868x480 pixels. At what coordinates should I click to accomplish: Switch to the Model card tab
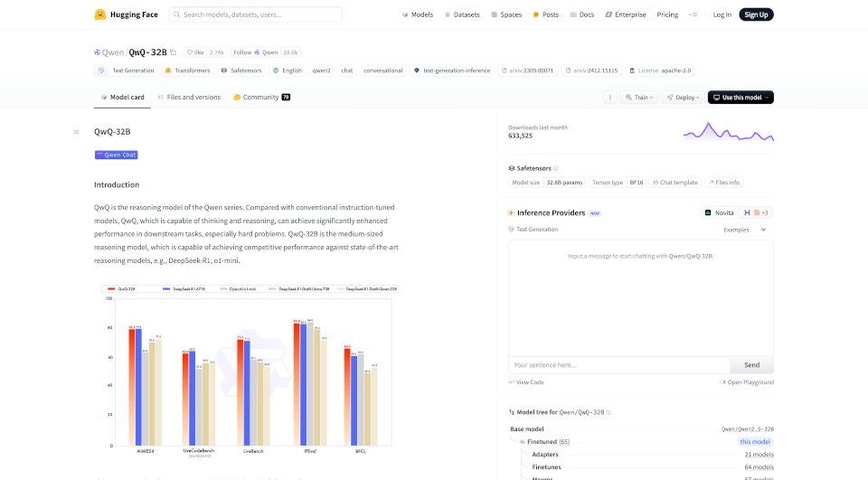[122, 97]
